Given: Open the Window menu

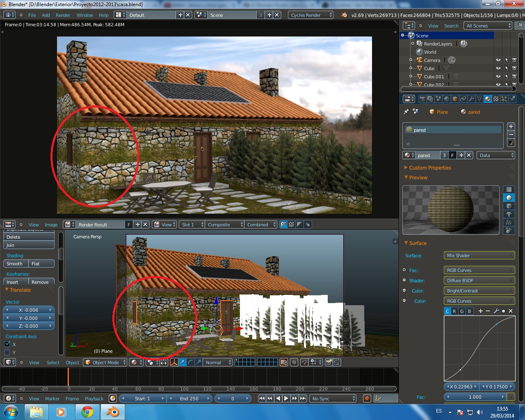Looking at the screenshot, I should click(84, 15).
